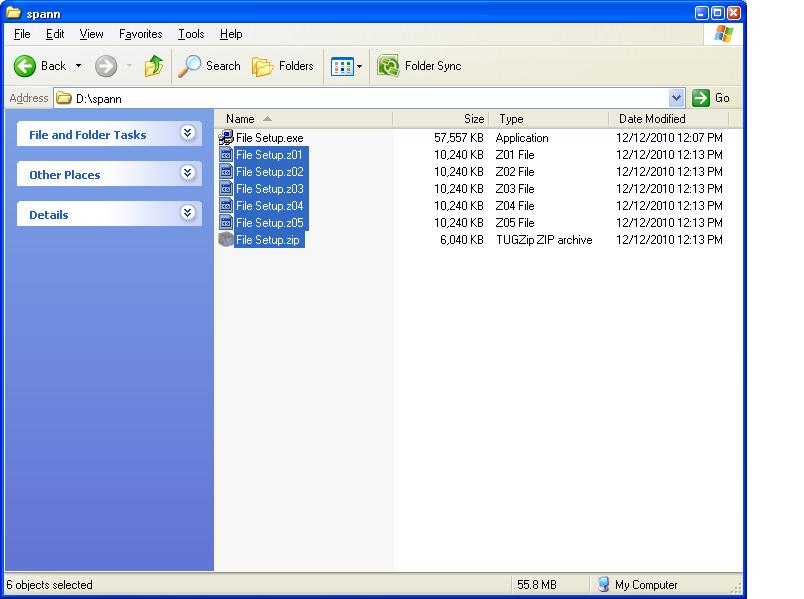This screenshot has width=804, height=599.
Task: Click the 55.8 MB status bar value
Action: pyautogui.click(x=536, y=585)
